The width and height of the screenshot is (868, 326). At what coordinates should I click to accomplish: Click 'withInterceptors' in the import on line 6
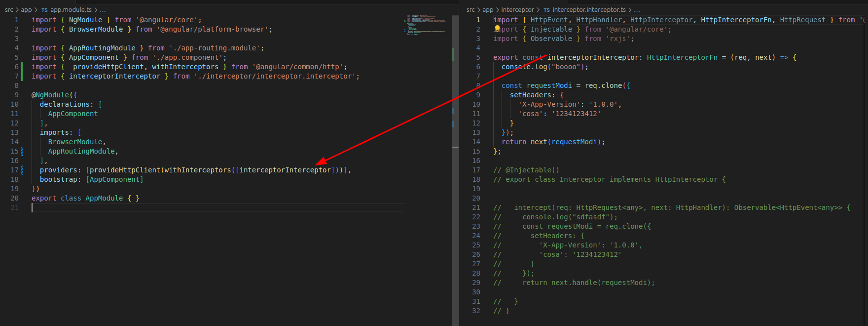185,67
